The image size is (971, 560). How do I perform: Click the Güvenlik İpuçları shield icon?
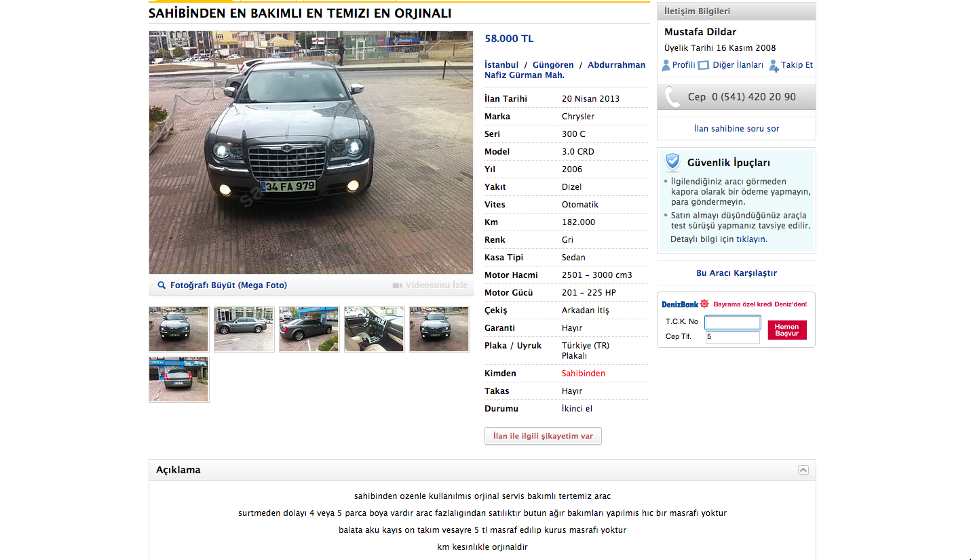672,163
